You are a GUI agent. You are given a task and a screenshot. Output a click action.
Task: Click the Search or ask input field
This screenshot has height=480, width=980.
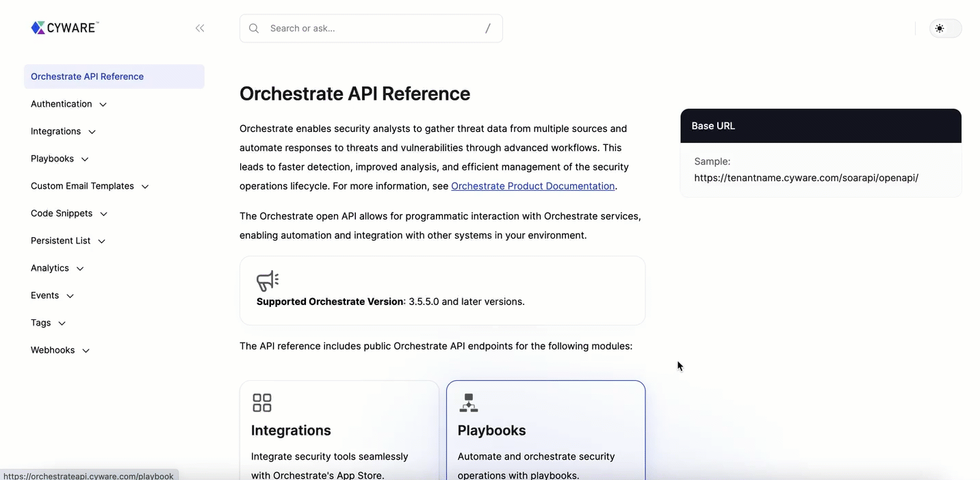tap(370, 29)
